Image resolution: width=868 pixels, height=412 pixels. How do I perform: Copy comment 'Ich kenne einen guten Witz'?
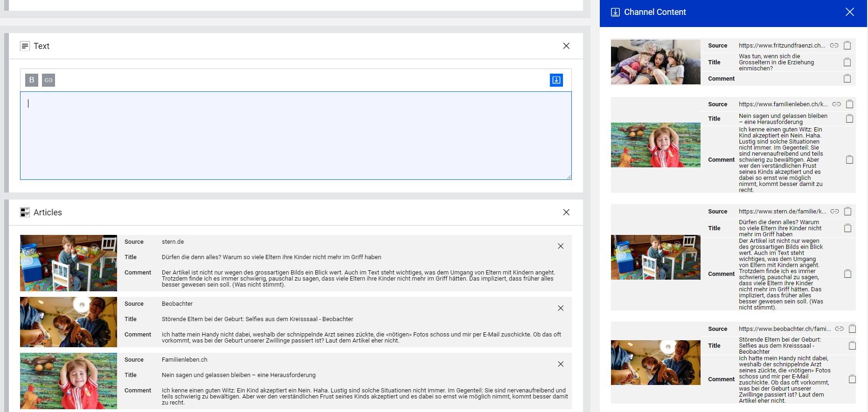point(850,159)
